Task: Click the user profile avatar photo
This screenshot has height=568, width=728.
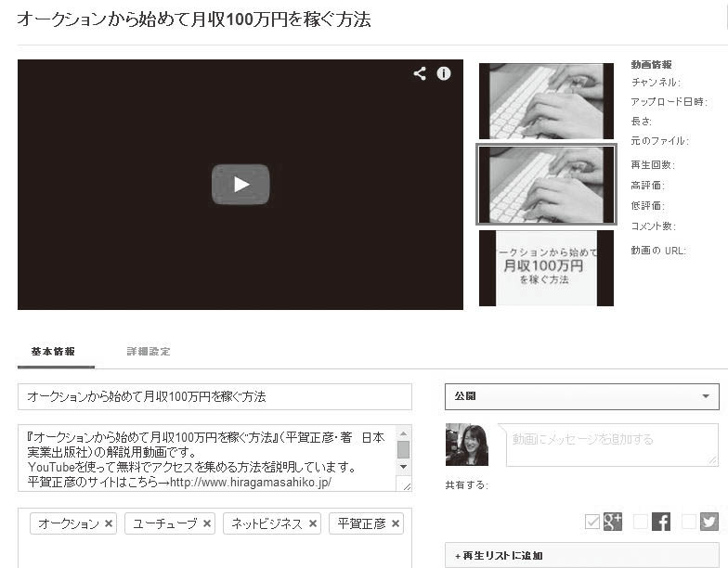Action: coord(467,445)
